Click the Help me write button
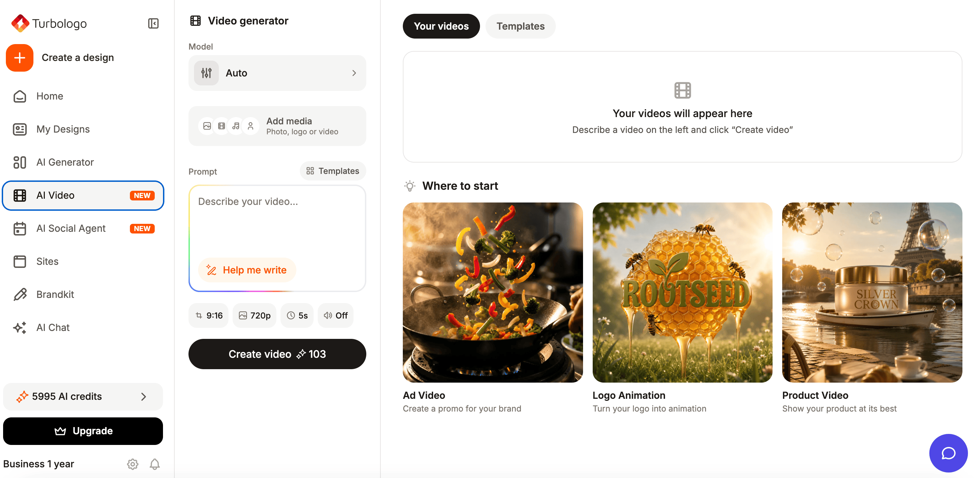This screenshot has height=478, width=980. tap(247, 270)
